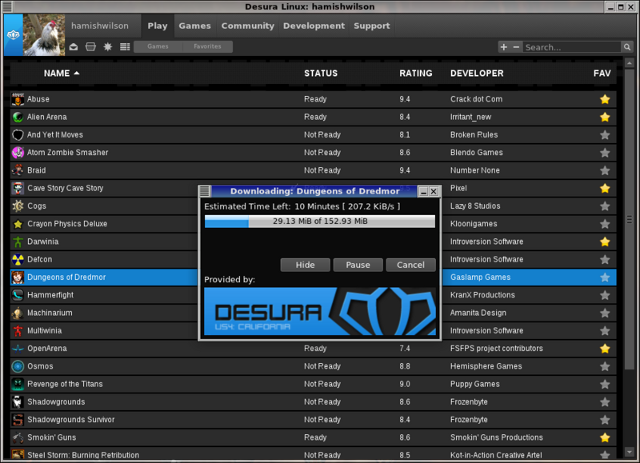Toggle favorite star for Cave Story
This screenshot has height=463, width=640.
tap(605, 188)
